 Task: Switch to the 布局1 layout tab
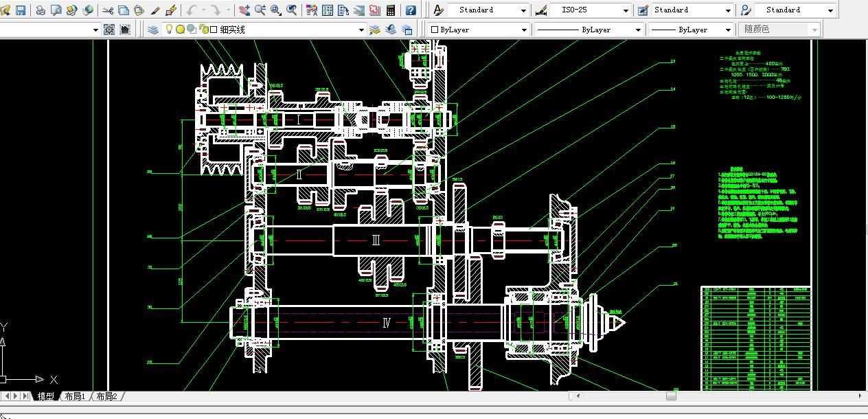74,396
